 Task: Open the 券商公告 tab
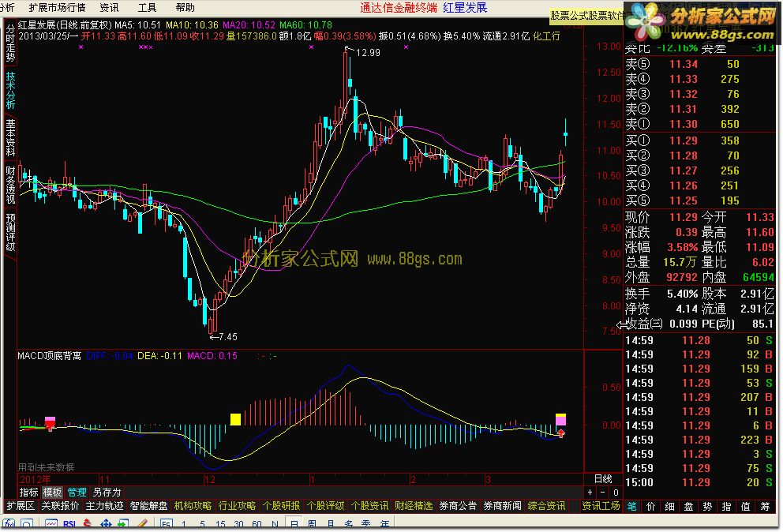coord(458,506)
